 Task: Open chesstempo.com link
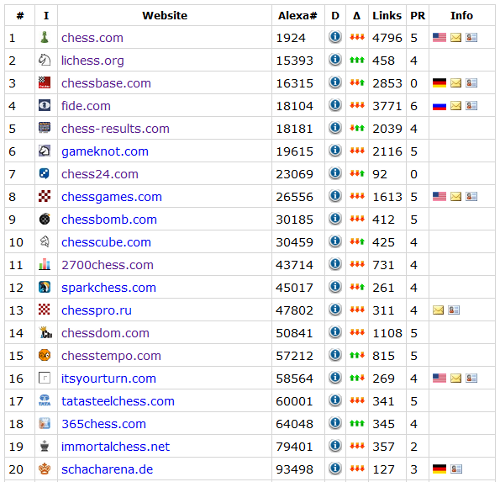(111, 356)
